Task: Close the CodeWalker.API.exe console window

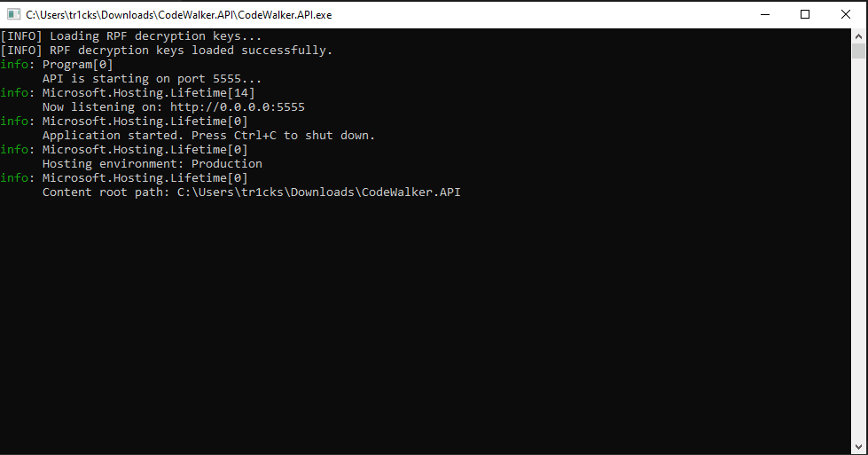Action: (x=846, y=14)
